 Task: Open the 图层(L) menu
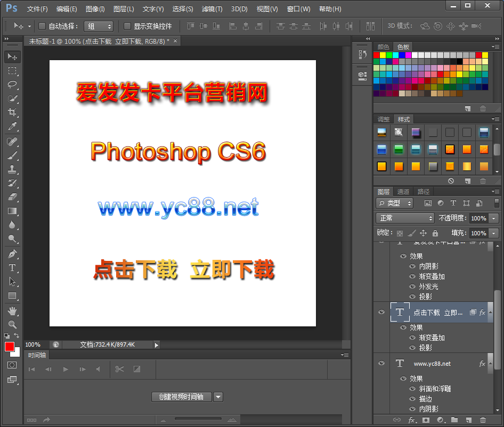pyautogui.click(x=124, y=9)
